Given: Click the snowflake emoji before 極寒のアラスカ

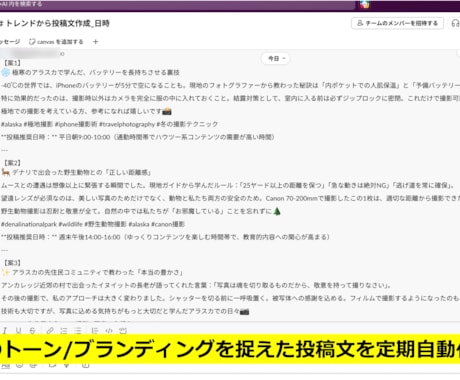Looking at the screenshot, I should 6,72.
